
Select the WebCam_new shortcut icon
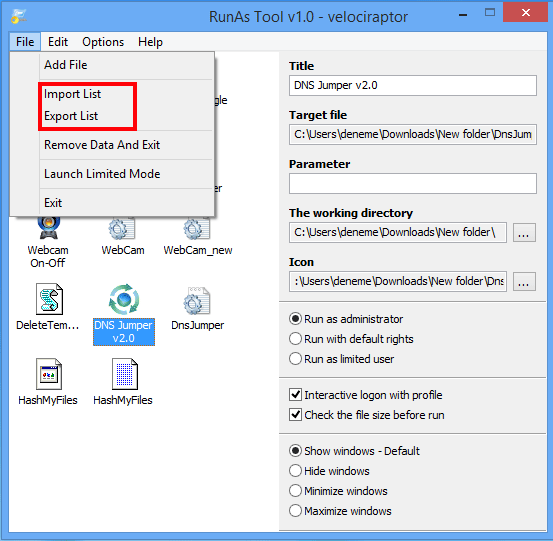point(197,228)
